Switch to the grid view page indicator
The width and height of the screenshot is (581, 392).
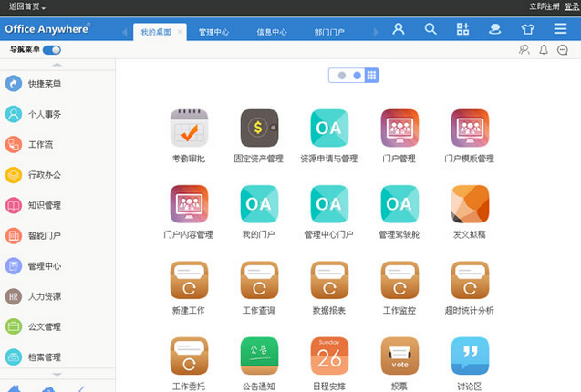coord(372,76)
